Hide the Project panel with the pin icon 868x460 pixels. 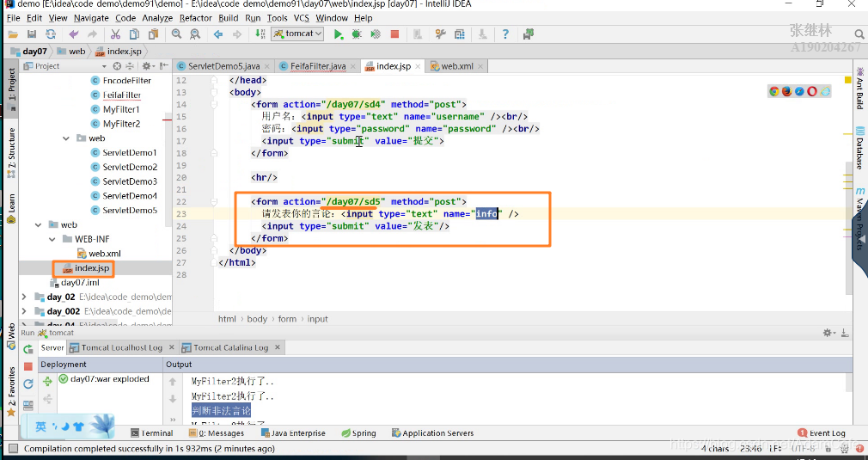pos(164,66)
